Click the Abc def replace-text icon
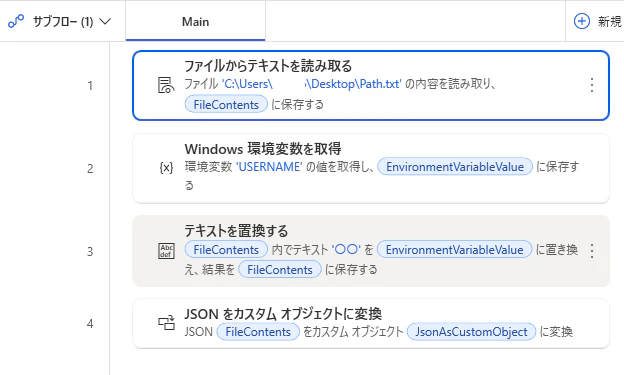624x375 pixels. click(166, 251)
